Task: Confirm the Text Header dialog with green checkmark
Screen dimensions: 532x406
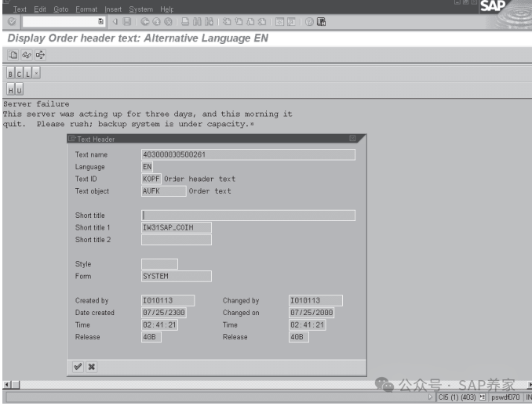Action: coord(78,367)
